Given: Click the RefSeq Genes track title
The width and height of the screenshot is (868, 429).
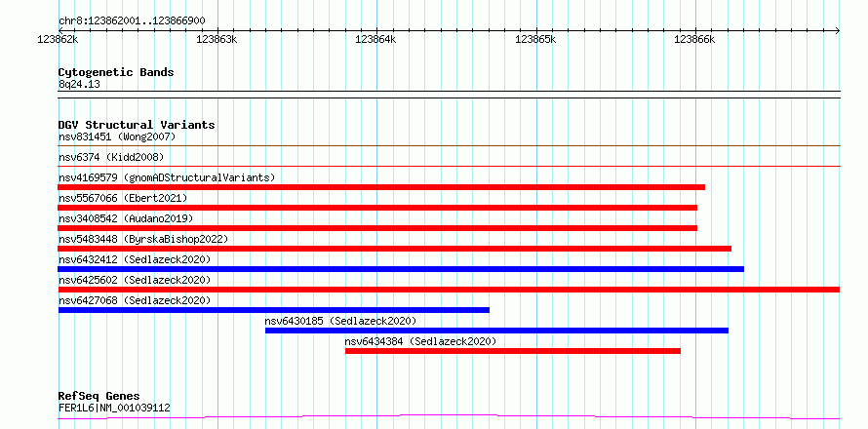Looking at the screenshot, I should click(99, 397).
